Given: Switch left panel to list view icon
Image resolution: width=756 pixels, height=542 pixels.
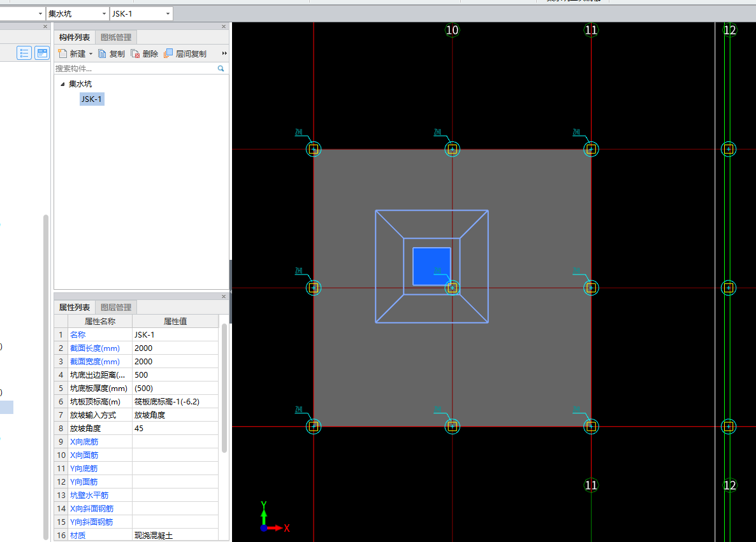Looking at the screenshot, I should click(24, 53).
